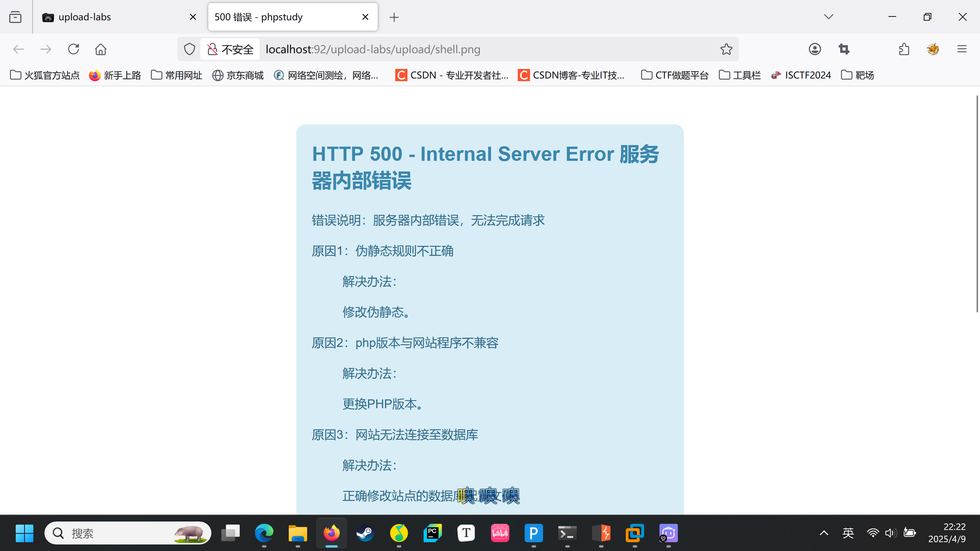
Task: Toggle the volume speaker tray icon
Action: coord(890,533)
